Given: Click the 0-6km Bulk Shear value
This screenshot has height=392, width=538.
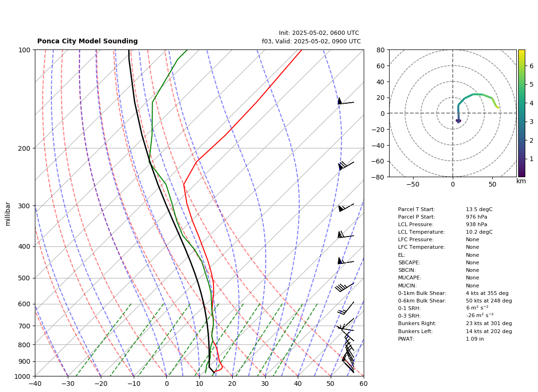Looking at the screenshot, I should click(x=489, y=301).
